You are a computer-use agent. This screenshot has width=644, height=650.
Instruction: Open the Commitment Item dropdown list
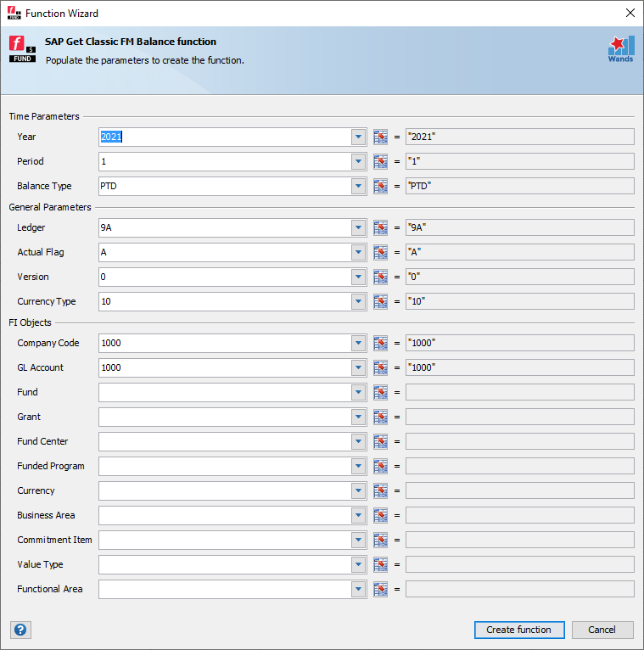(x=358, y=540)
